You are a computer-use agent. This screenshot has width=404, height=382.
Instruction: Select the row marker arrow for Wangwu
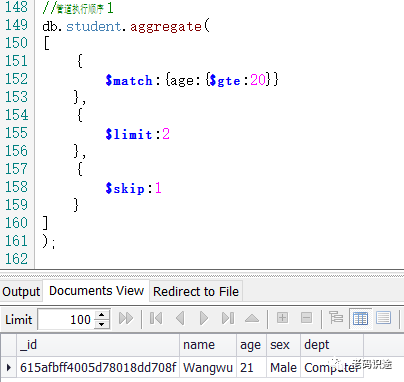tap(8, 367)
